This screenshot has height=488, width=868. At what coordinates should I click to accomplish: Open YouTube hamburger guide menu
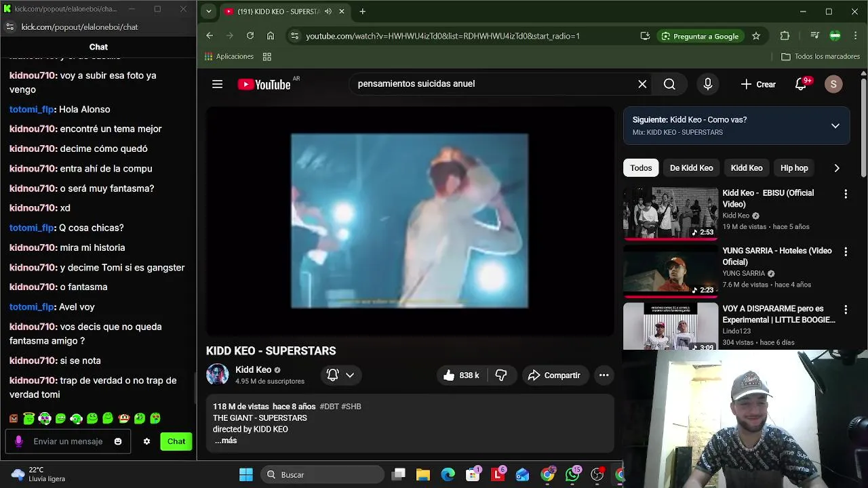pos(217,84)
